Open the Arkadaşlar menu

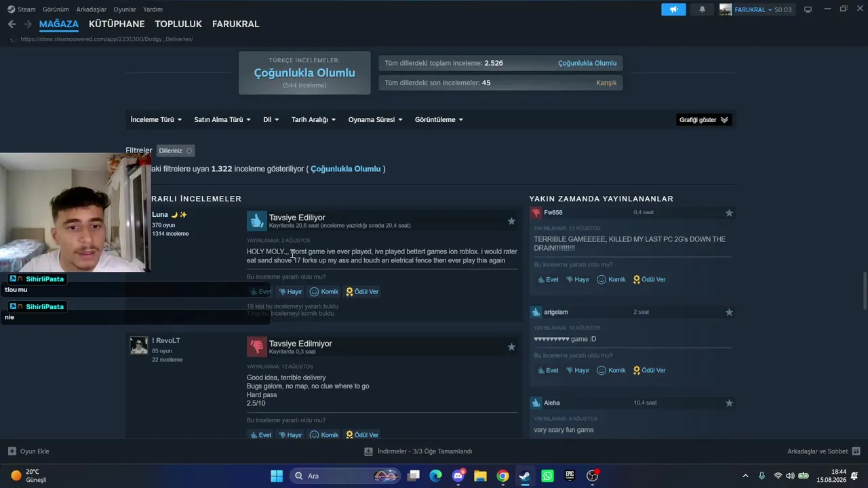point(92,9)
